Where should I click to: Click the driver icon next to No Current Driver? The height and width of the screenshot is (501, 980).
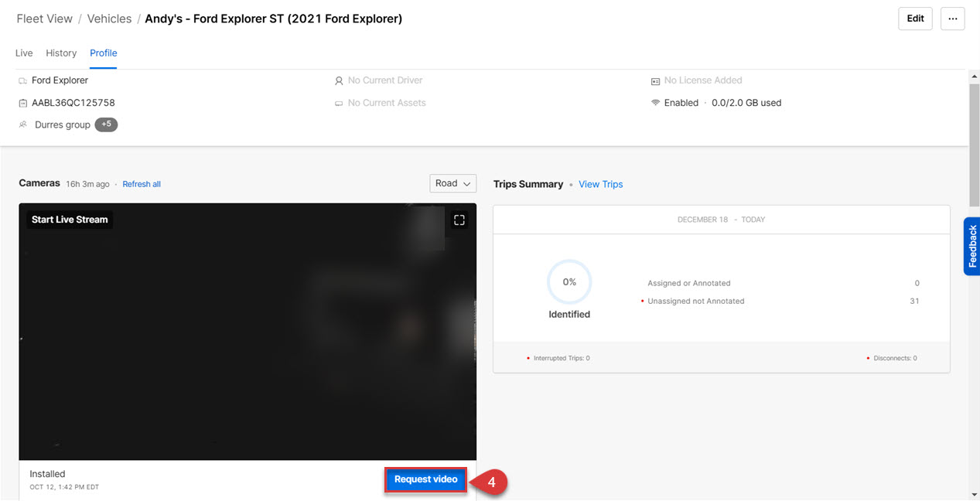[x=338, y=80]
